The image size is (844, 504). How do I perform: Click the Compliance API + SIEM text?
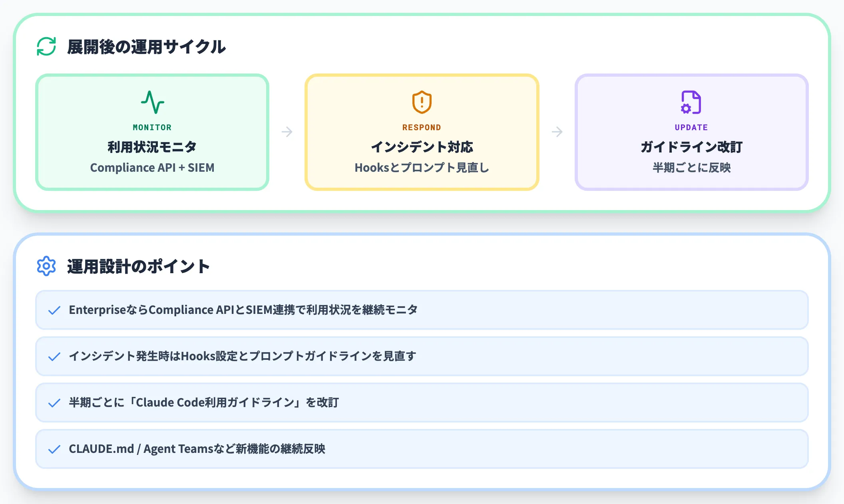click(x=152, y=168)
